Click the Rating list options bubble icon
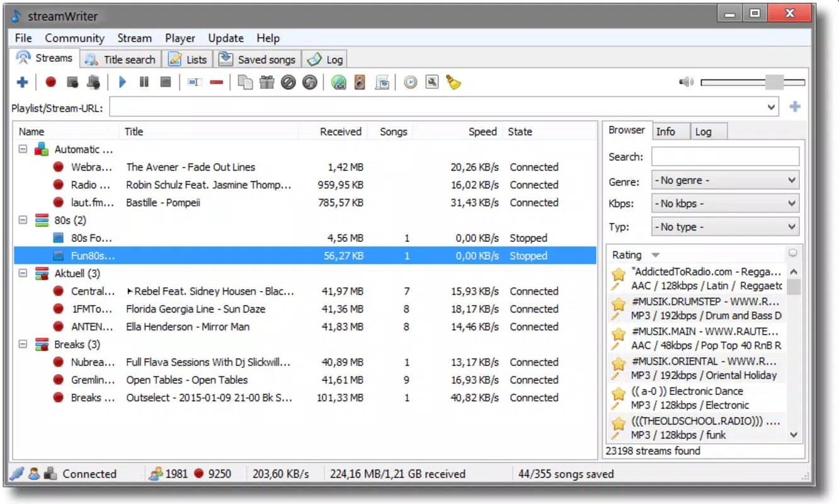839x504 pixels. 792,253
